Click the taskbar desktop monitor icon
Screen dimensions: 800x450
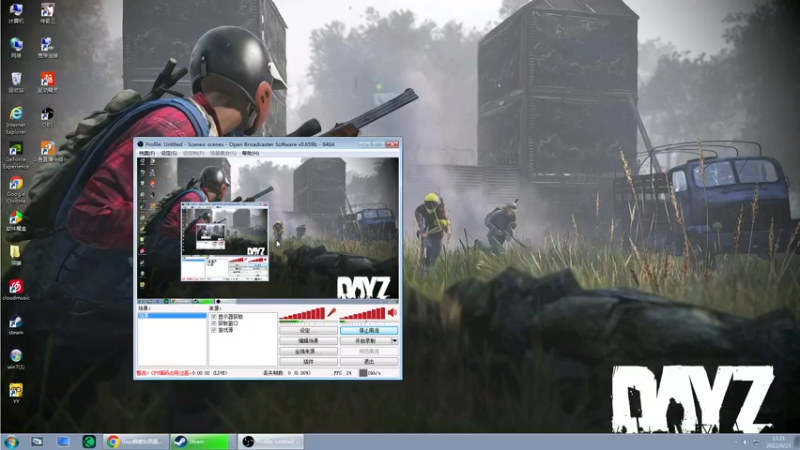pos(63,442)
